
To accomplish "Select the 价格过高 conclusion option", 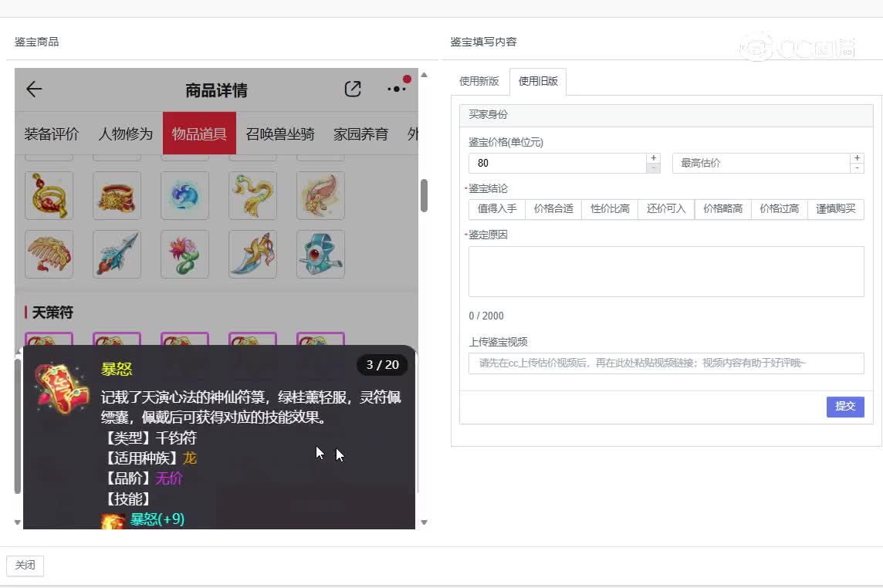I will 779,209.
